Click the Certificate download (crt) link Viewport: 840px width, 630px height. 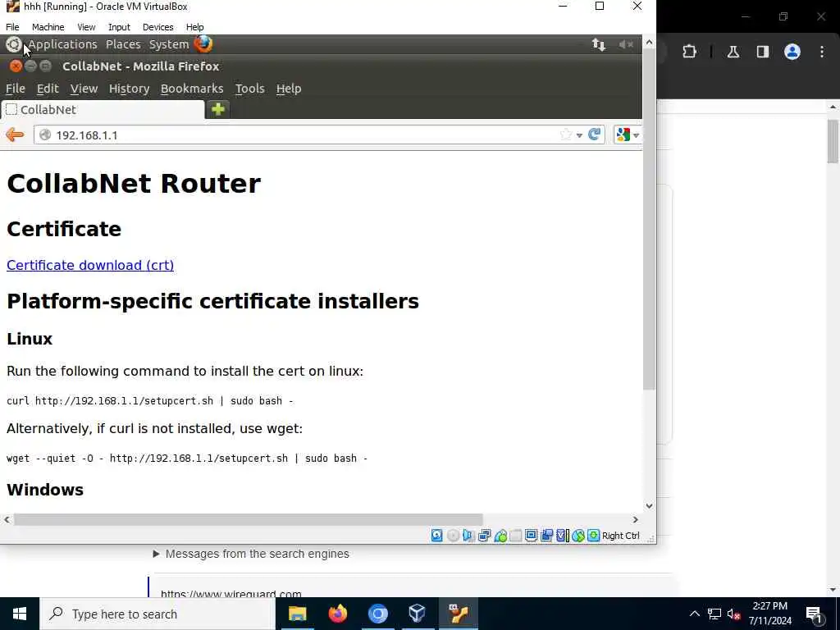point(90,265)
